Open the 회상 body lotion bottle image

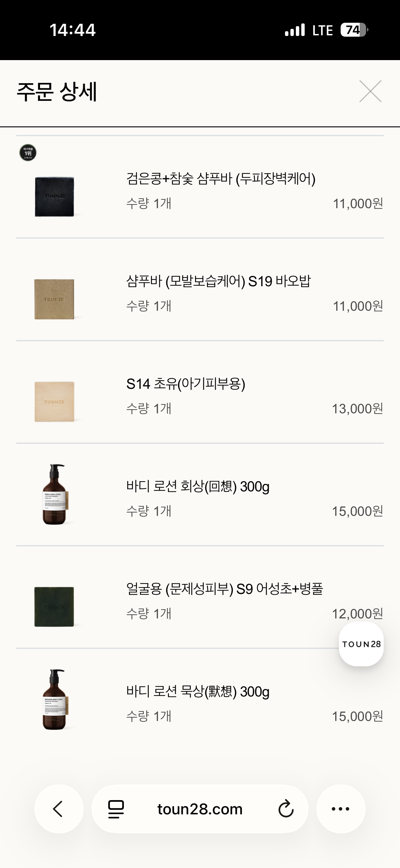tap(55, 494)
